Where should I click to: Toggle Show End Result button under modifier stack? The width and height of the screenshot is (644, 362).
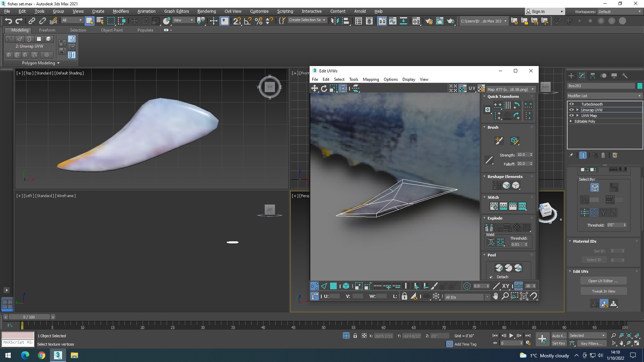(x=583, y=155)
